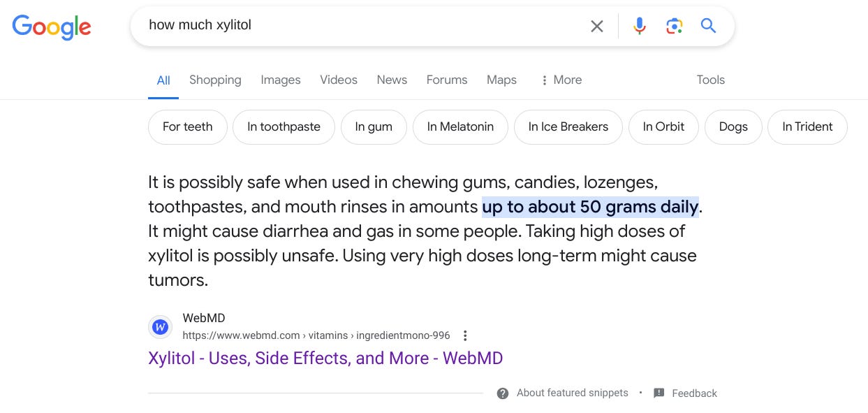Screen dimensions: 868x413
Task: Click the About featured snippets help icon
Action: (x=503, y=393)
